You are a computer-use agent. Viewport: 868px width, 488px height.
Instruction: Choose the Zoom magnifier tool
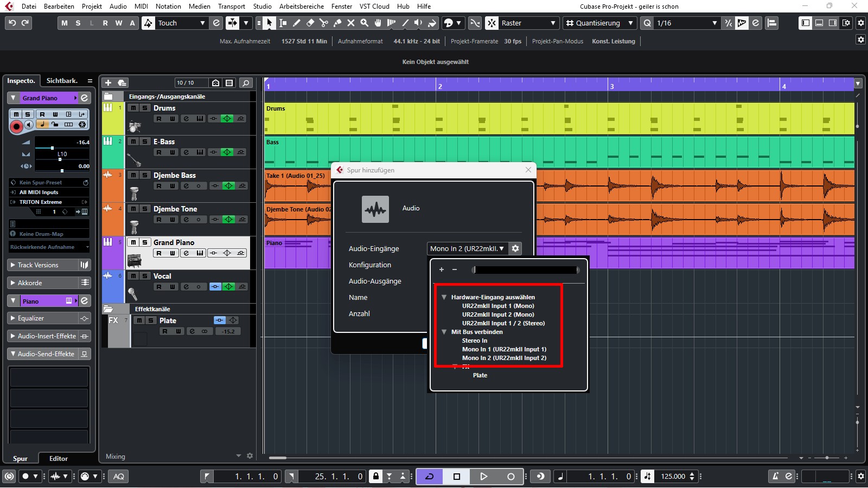coord(365,23)
